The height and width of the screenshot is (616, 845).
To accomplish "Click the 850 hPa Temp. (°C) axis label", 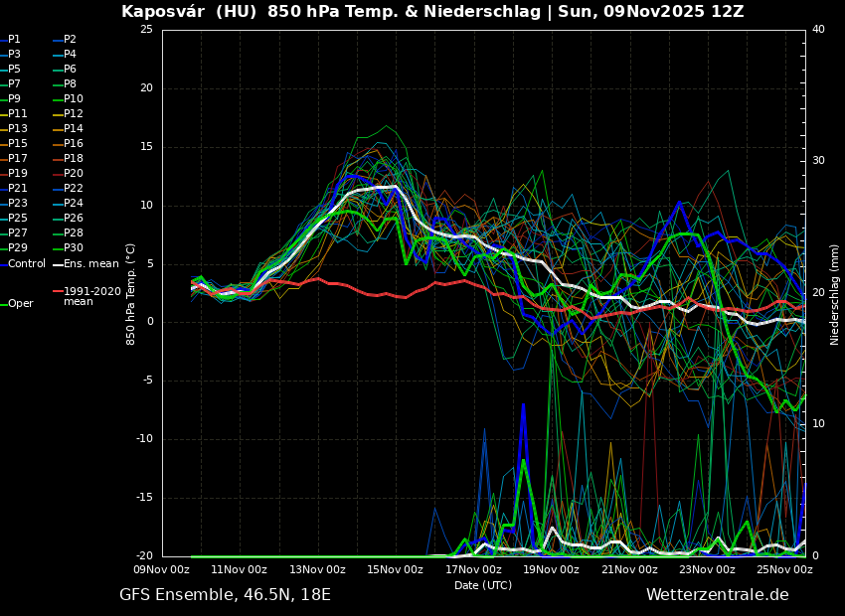I will click(131, 294).
